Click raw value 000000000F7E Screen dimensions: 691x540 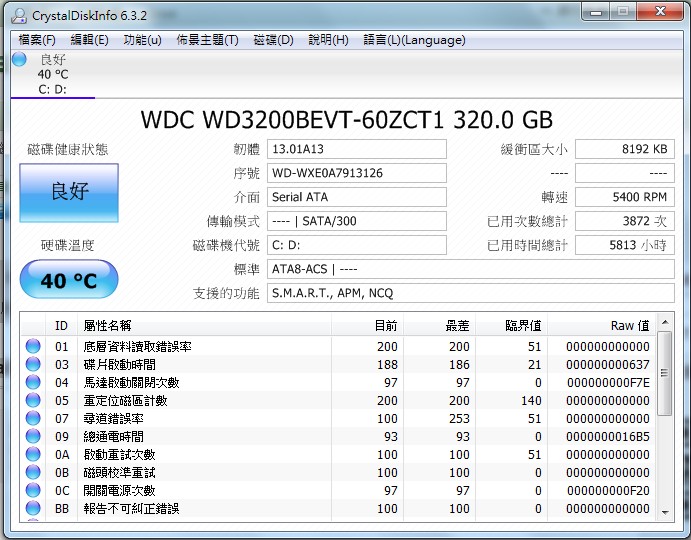pyautogui.click(x=608, y=383)
